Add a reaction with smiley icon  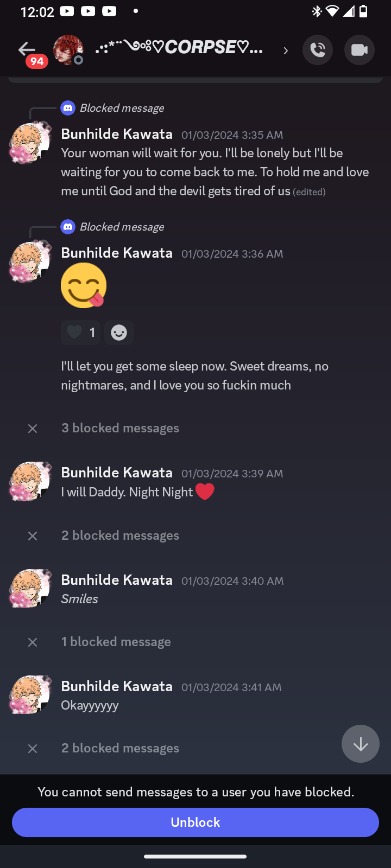click(119, 332)
